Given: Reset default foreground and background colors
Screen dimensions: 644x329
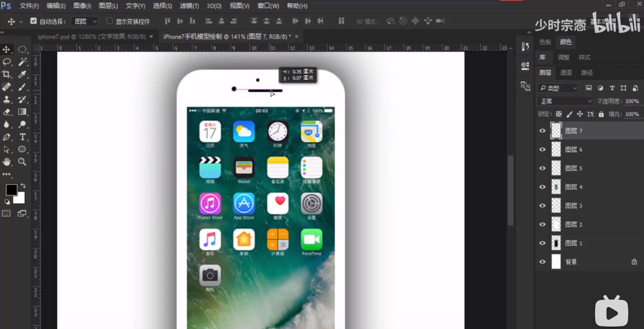Looking at the screenshot, I should coord(7,201).
